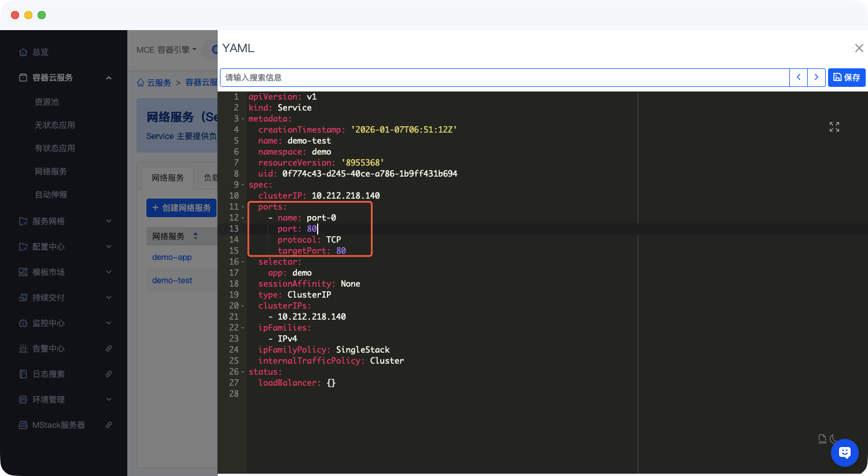Click the YAML search input field
Image resolution: width=868 pixels, height=476 pixels.
pyautogui.click(x=503, y=78)
